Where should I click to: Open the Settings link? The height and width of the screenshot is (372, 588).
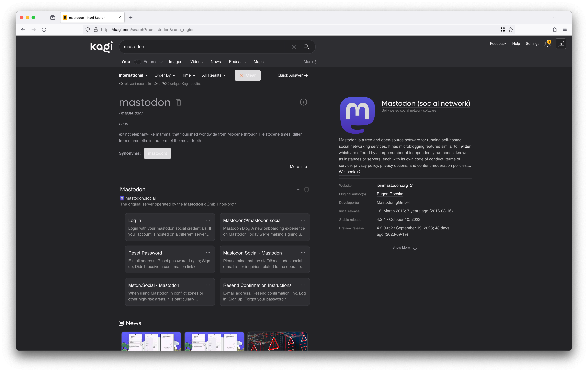tap(532, 44)
